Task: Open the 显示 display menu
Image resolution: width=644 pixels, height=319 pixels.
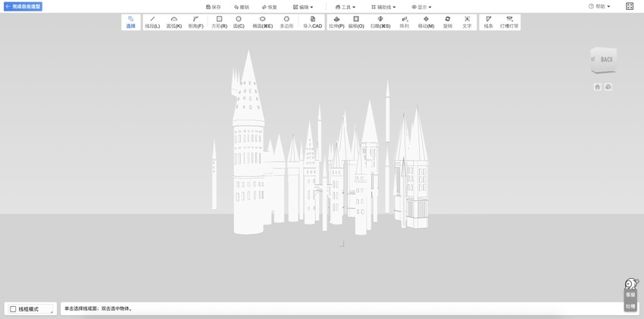Action: (421, 7)
